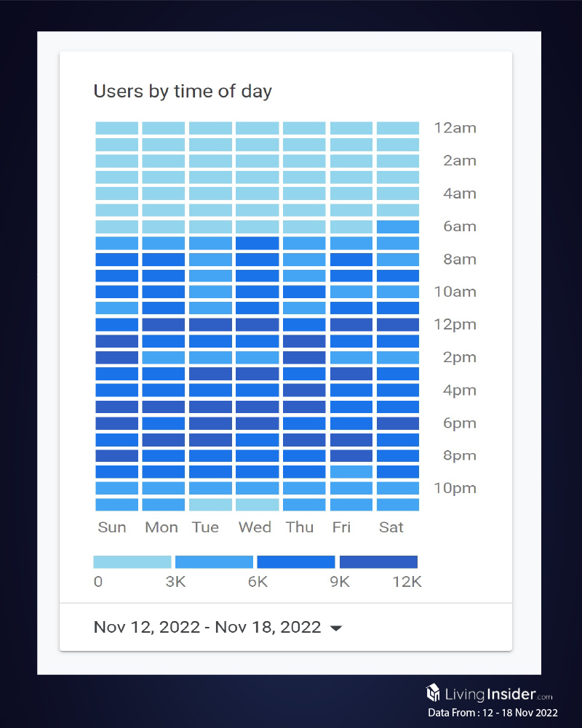Viewport: 582px width, 728px height.
Task: Select the Saturday 6am heatmap cell
Action: (398, 226)
